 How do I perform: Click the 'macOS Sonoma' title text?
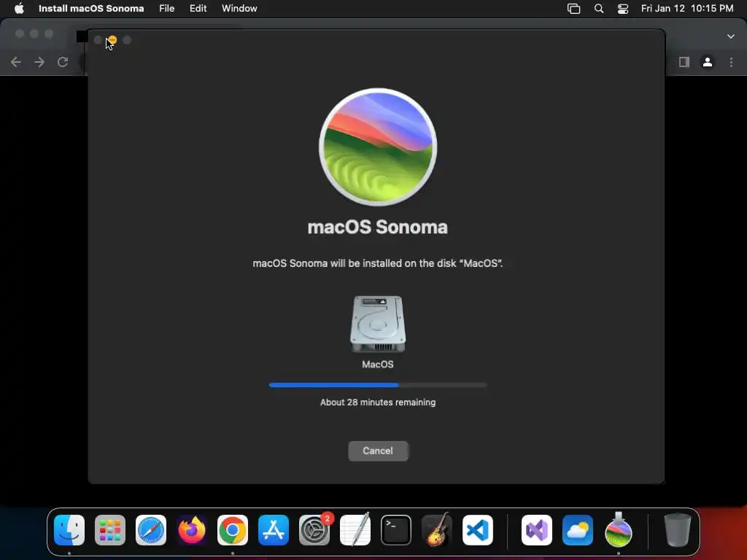tap(378, 227)
